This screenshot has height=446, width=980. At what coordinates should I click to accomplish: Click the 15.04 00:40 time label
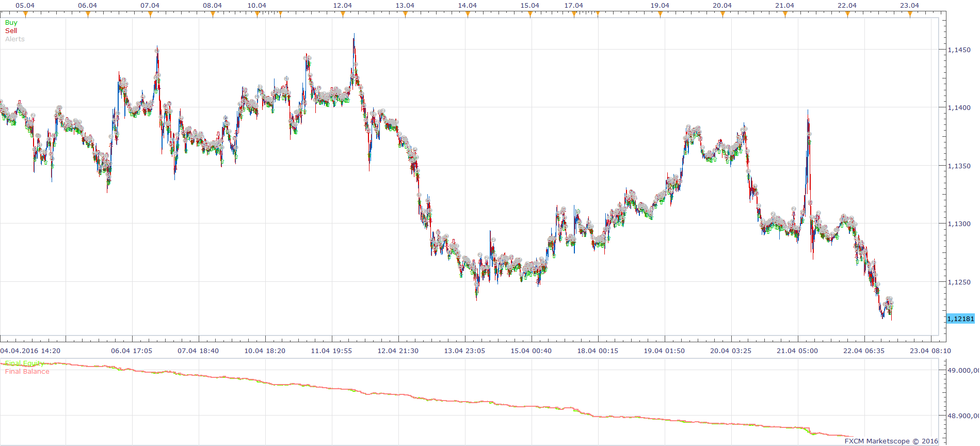coord(531,351)
